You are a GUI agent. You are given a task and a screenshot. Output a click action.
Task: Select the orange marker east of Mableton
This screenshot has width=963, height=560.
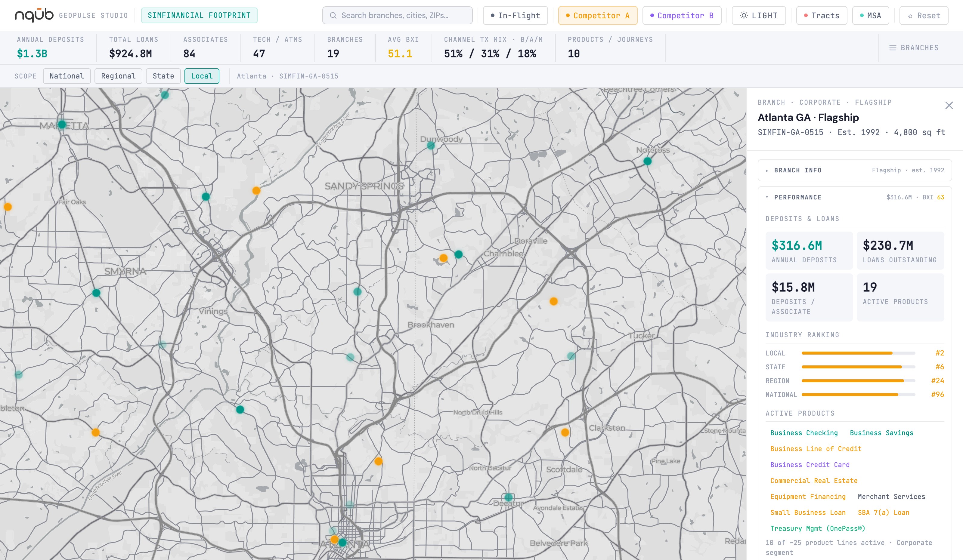coord(95,432)
